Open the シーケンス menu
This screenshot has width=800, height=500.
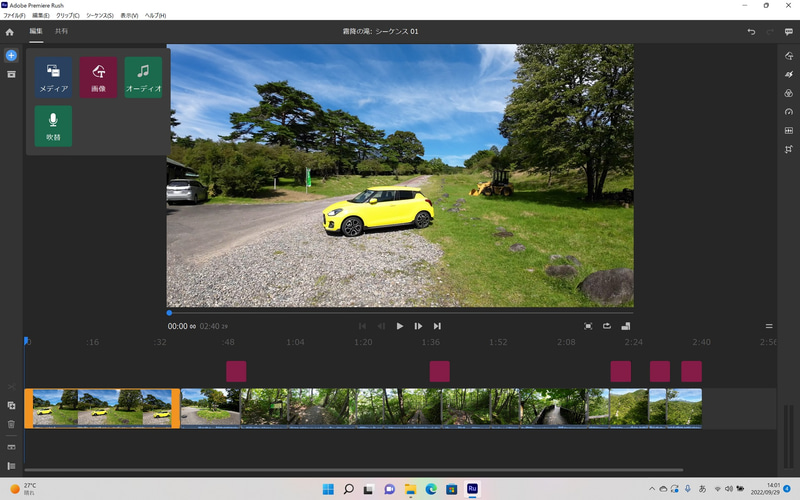(99, 15)
